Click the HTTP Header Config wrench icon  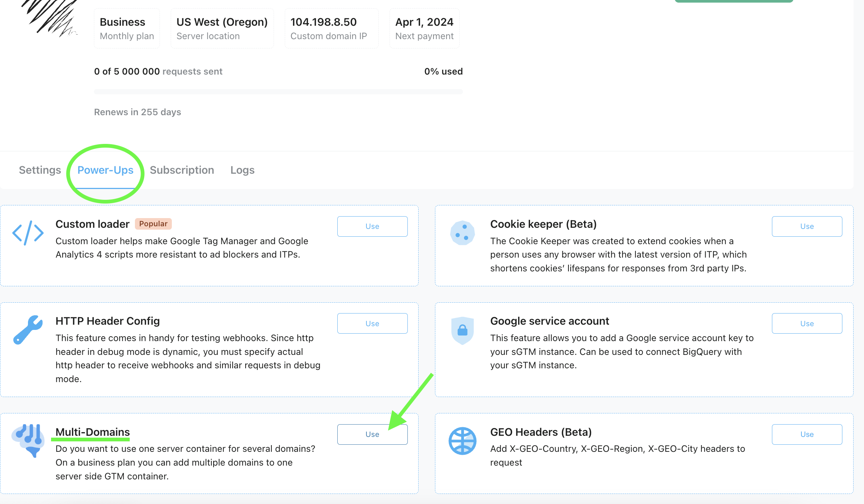pyautogui.click(x=28, y=330)
